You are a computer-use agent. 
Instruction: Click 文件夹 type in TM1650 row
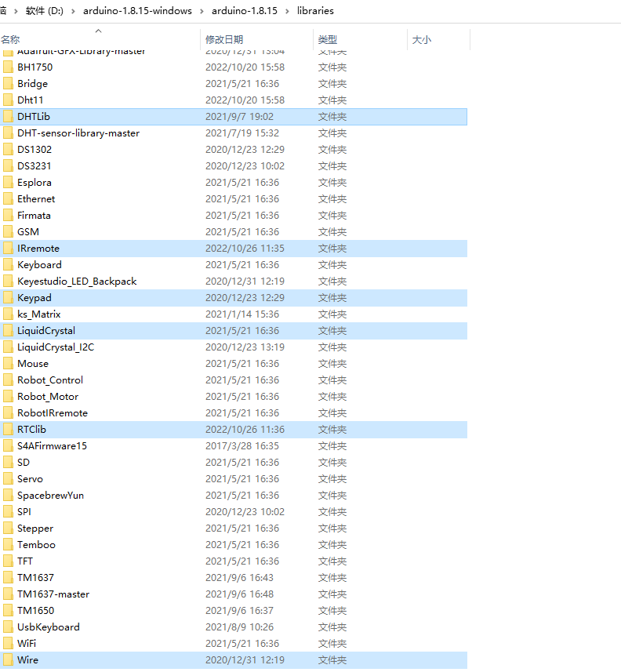click(332, 611)
